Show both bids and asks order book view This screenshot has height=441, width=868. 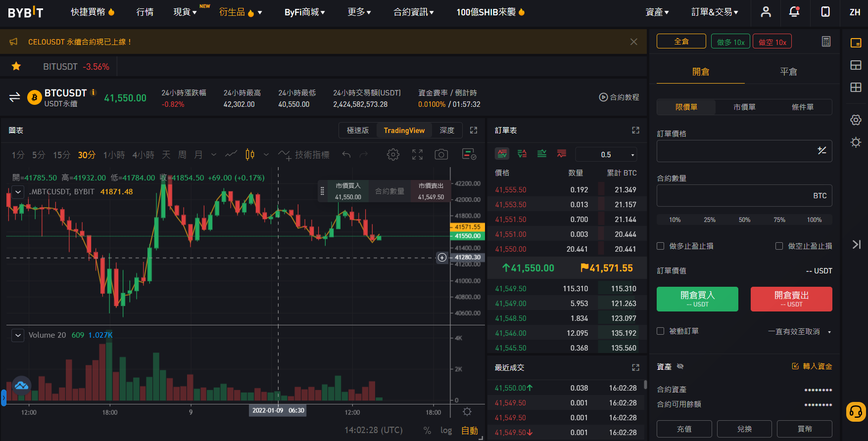click(x=502, y=154)
